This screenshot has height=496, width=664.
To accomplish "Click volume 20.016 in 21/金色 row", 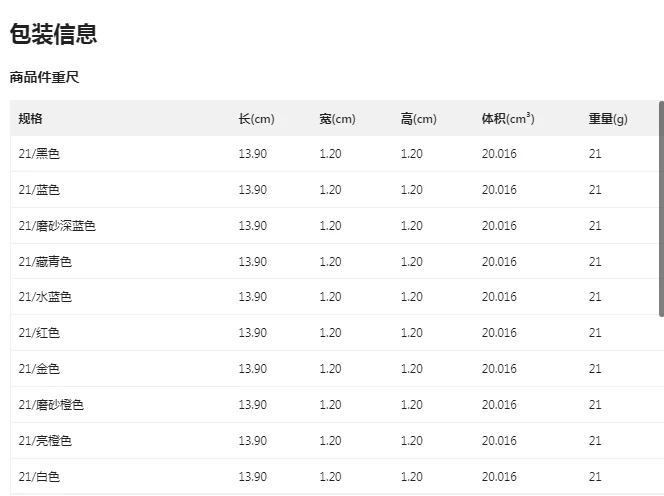I will [499, 369].
